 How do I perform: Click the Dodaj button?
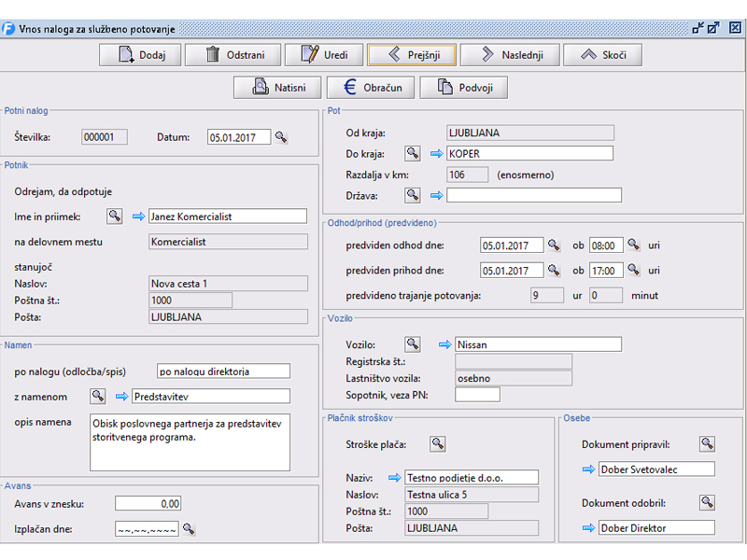tap(140, 55)
